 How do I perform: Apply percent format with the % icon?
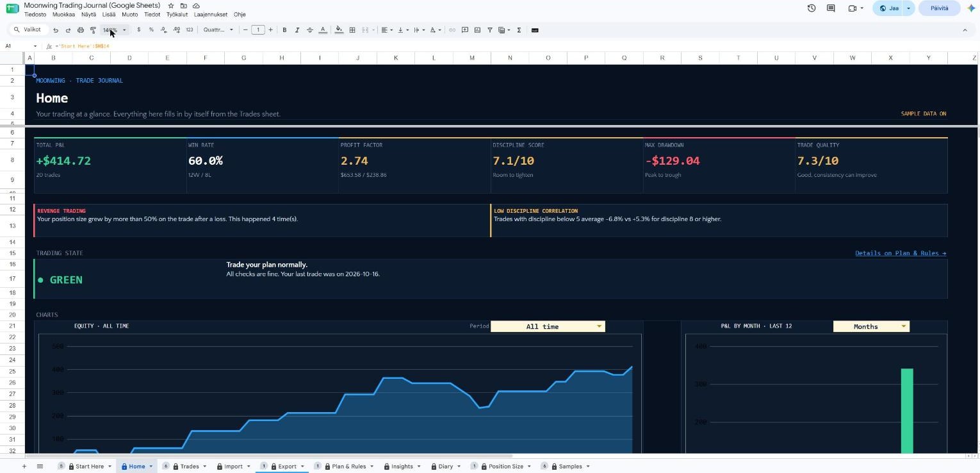pos(151,30)
